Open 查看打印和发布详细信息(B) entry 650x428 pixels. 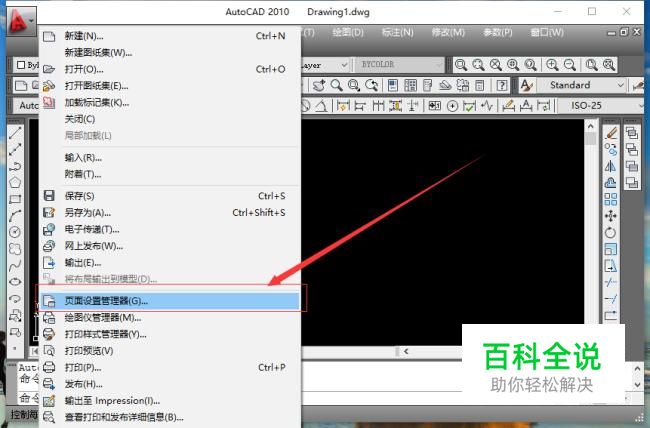pyautogui.click(x=170, y=417)
